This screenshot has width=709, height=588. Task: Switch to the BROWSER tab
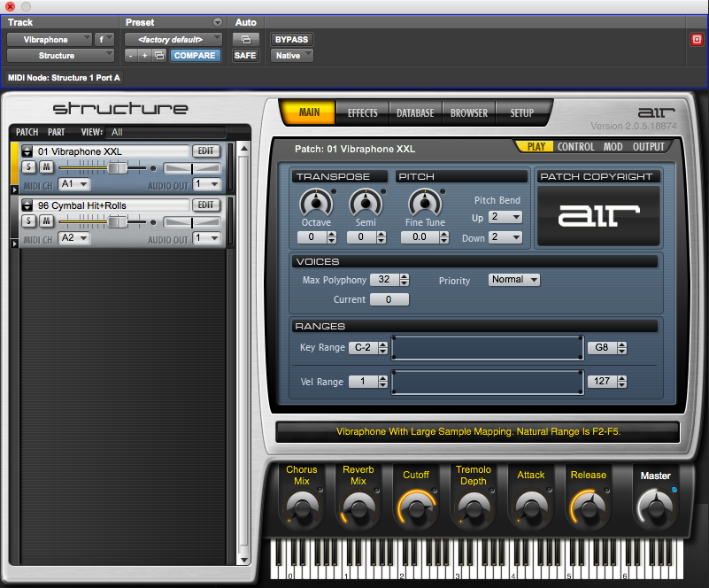[469, 112]
